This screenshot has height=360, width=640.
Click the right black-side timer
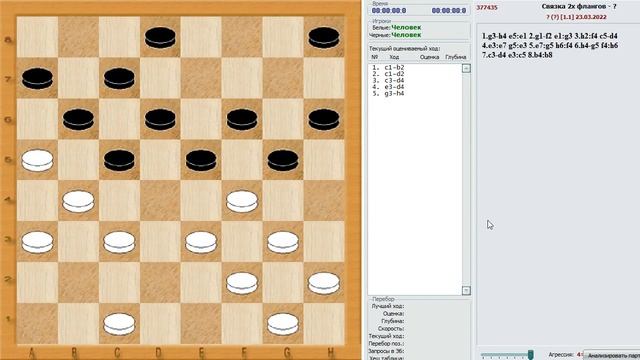tap(449, 11)
